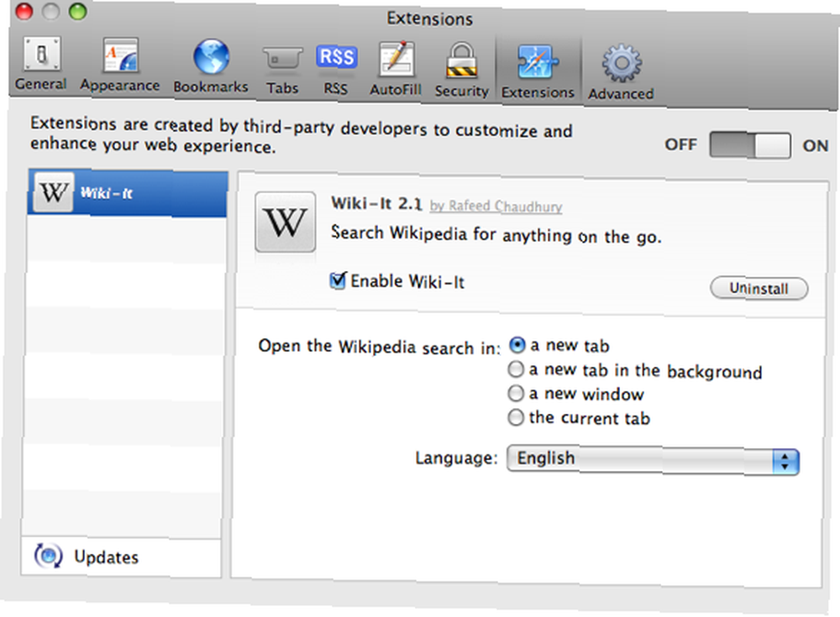Click the 'Extensions' window title text
Image resolution: width=840 pixels, height=617 pixels.
[x=429, y=18]
